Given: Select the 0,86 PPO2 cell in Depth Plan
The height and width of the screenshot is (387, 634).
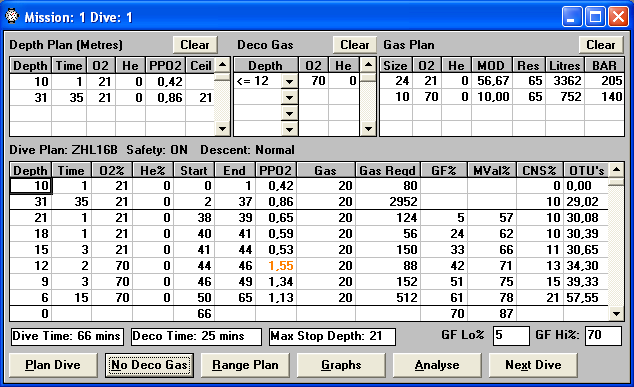Looking at the screenshot, I should click(166, 97).
